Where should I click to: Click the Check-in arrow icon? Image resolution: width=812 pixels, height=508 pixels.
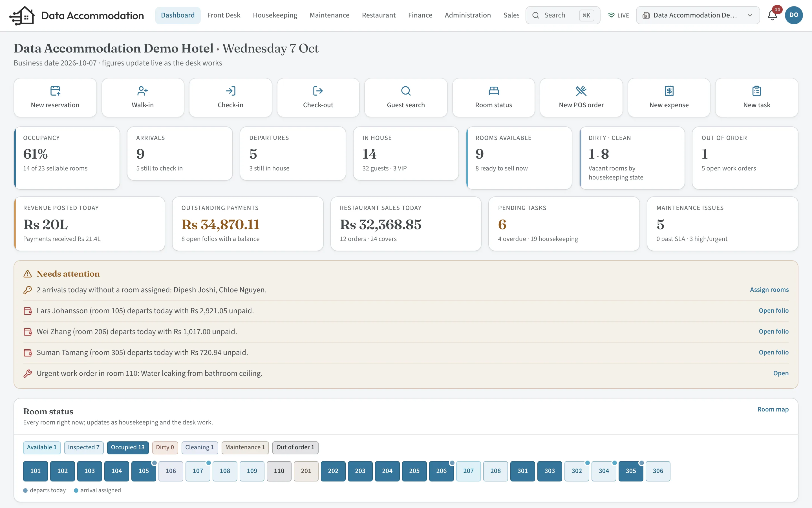pyautogui.click(x=231, y=91)
